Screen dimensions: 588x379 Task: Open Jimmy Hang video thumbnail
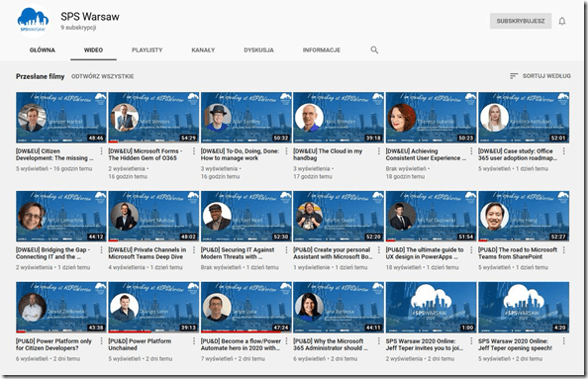(524, 216)
